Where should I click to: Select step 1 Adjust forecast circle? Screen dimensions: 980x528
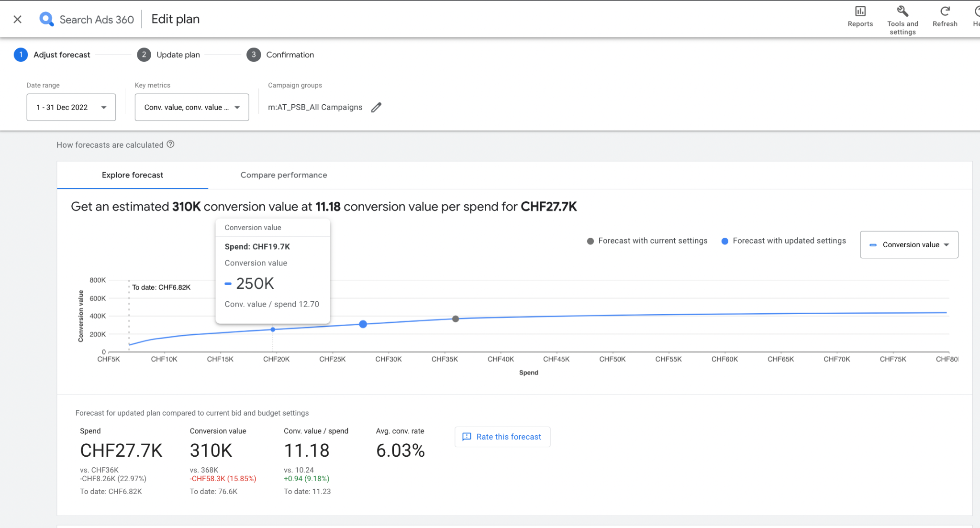click(21, 55)
